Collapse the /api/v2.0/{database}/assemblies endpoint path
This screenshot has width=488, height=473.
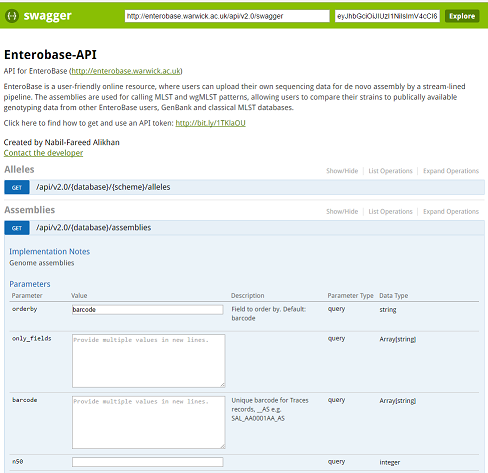pyautogui.click(x=93, y=228)
